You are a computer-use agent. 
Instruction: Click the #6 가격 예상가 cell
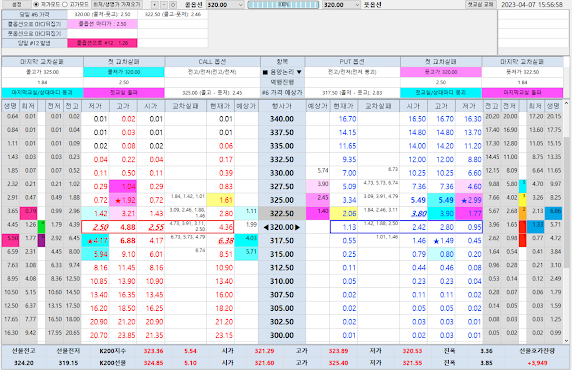pos(282,93)
